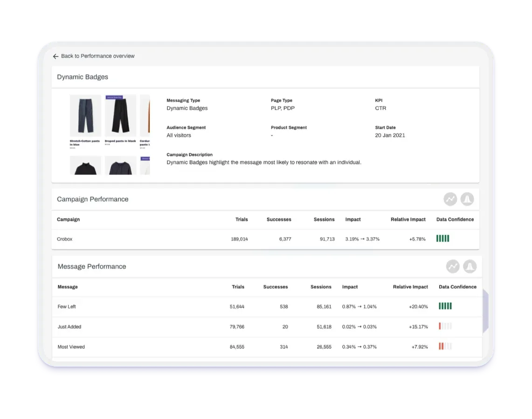Click Just Added data confidence red bar
This screenshot has height=419, width=532.
440,326
